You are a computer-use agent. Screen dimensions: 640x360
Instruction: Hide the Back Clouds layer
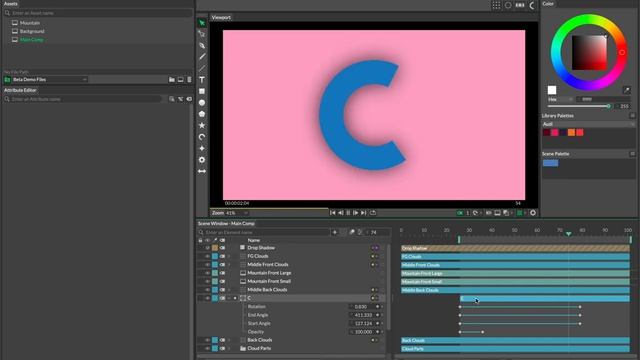tap(207, 340)
